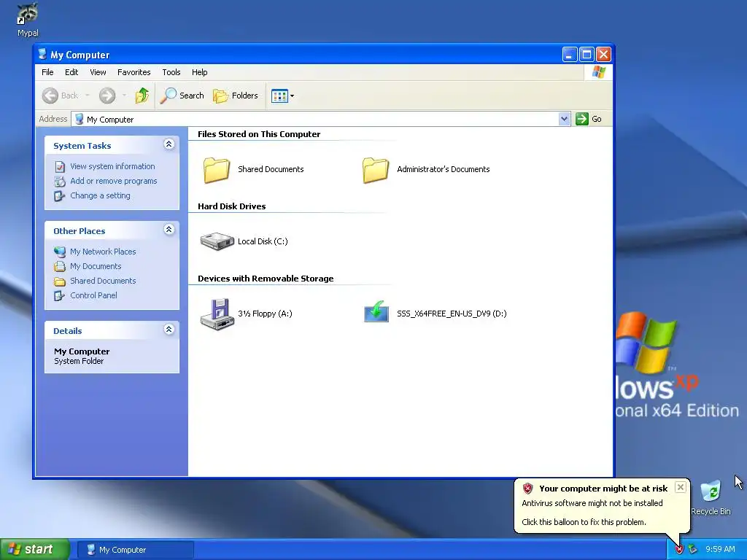The image size is (747, 560).
Task: Open the File menu
Action: coord(47,72)
